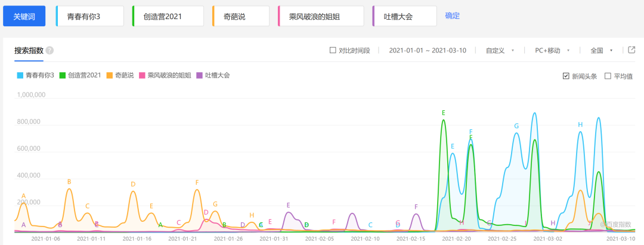Image resolution: width=644 pixels, height=245 pixels.
Task: Click the 吐槽大会 keyword field
Action: point(404,16)
